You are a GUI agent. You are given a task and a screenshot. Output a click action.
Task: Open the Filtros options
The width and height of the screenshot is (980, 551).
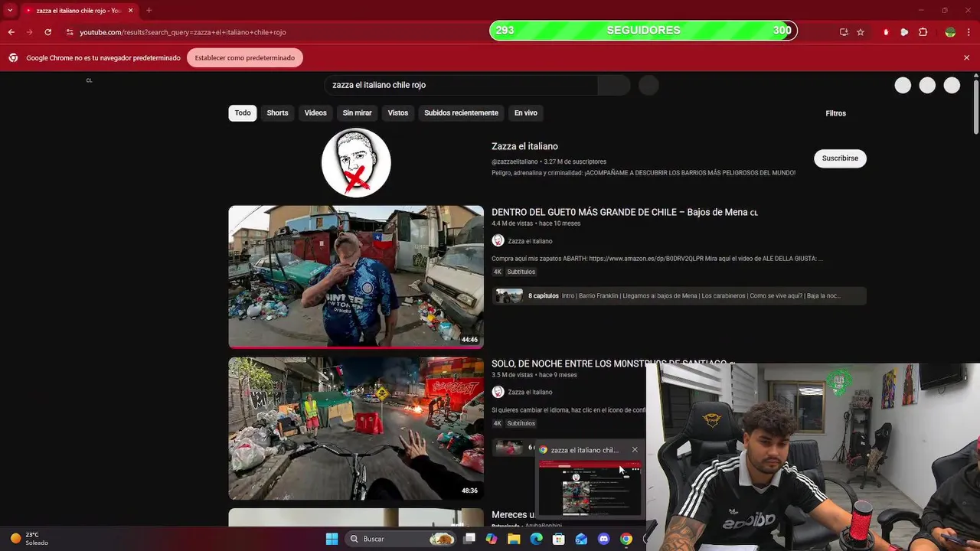(835, 113)
